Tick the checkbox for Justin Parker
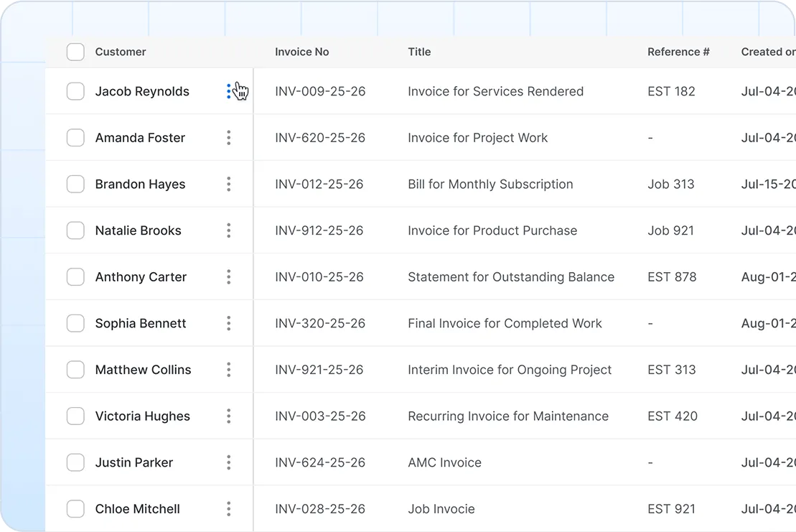This screenshot has width=796, height=532. point(75,462)
